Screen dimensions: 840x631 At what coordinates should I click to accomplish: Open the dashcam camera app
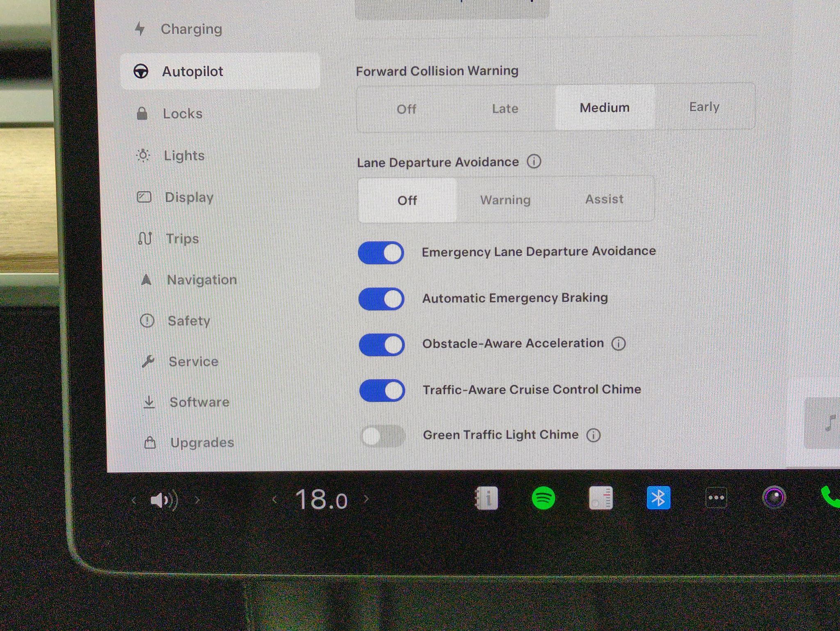pyautogui.click(x=774, y=498)
